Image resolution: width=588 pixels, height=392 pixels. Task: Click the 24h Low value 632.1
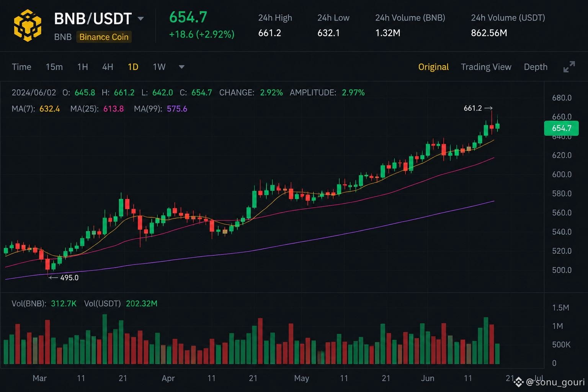pos(328,33)
